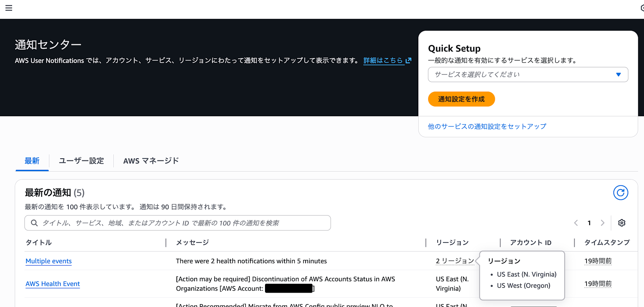Image resolution: width=644 pixels, height=307 pixels.
Task: Expand the 2 リージョン region list
Action: click(455, 261)
